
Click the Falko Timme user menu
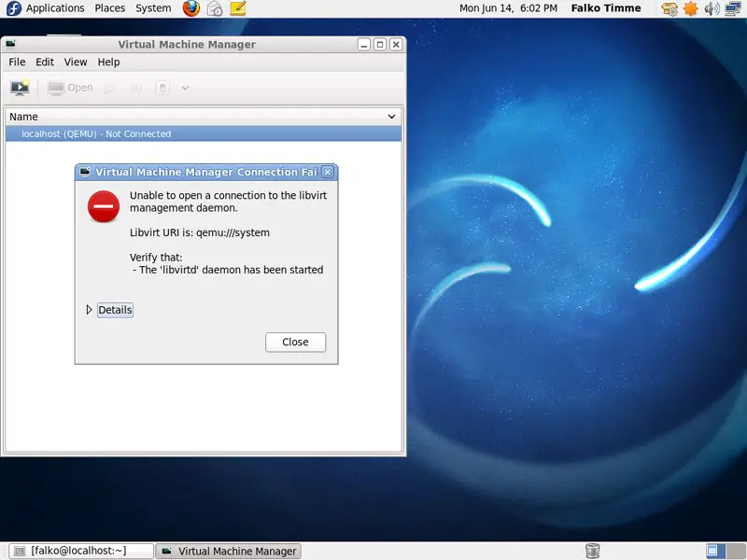[x=606, y=8]
